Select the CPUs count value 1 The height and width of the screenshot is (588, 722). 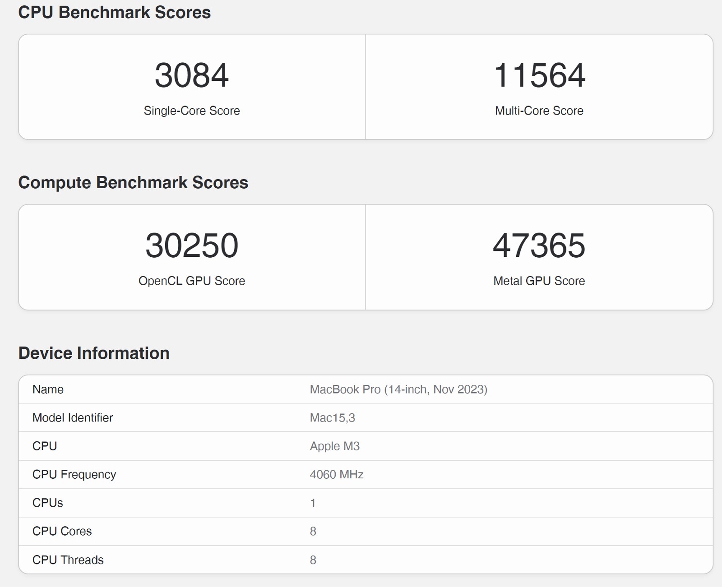(313, 503)
